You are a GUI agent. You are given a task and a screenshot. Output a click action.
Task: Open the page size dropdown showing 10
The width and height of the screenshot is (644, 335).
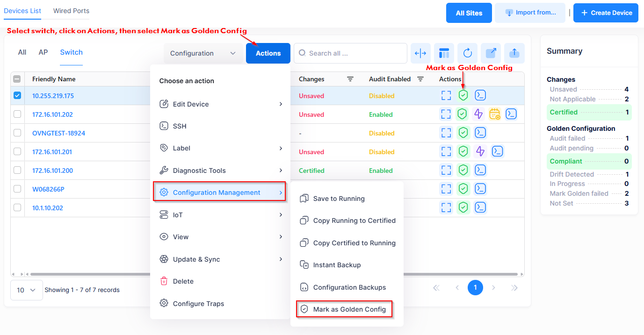[26, 290]
